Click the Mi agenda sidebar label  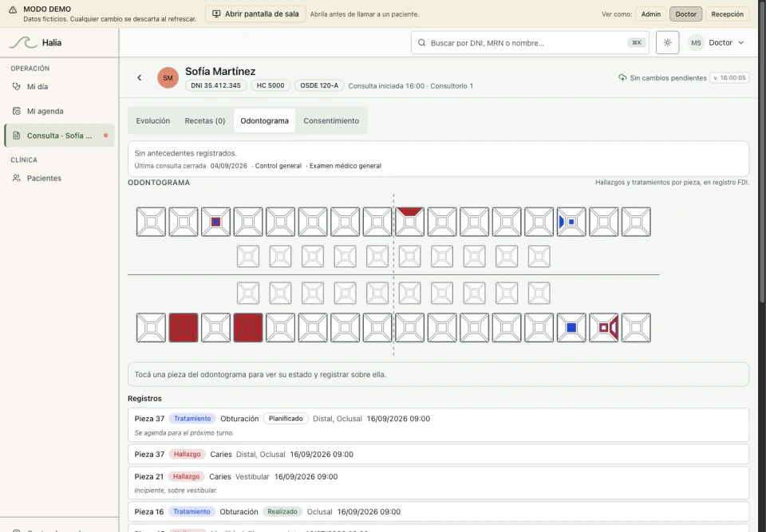point(45,112)
